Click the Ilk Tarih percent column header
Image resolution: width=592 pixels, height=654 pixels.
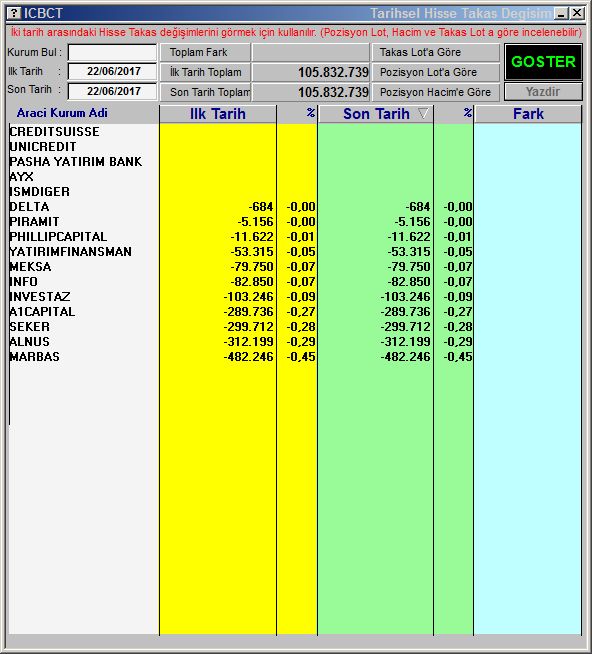pos(297,114)
